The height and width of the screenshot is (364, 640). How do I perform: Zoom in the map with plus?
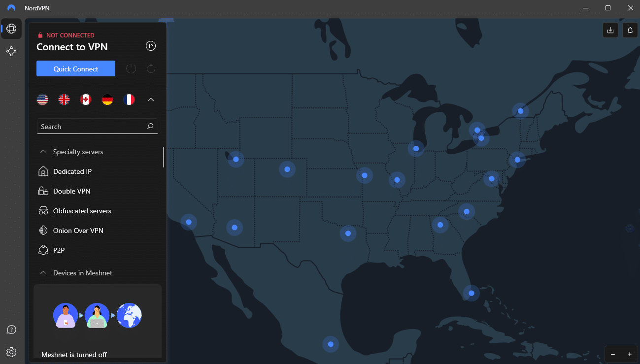(630, 354)
